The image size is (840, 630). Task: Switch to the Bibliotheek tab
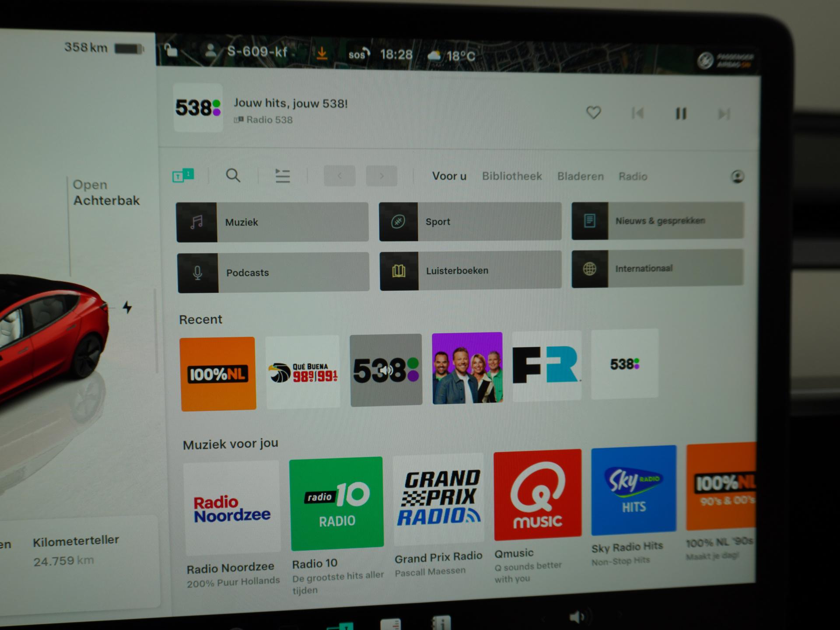[x=512, y=176]
